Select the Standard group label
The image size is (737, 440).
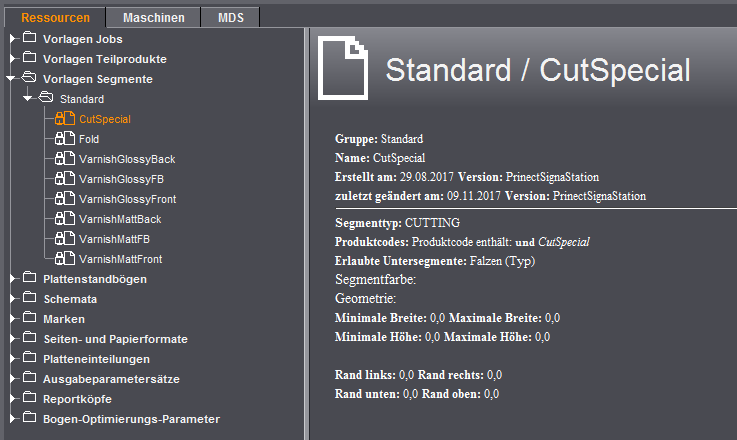pyautogui.click(x=82, y=99)
